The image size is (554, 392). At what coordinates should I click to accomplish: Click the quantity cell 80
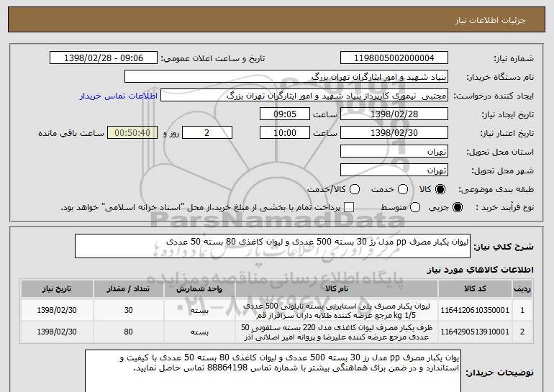[128, 332]
